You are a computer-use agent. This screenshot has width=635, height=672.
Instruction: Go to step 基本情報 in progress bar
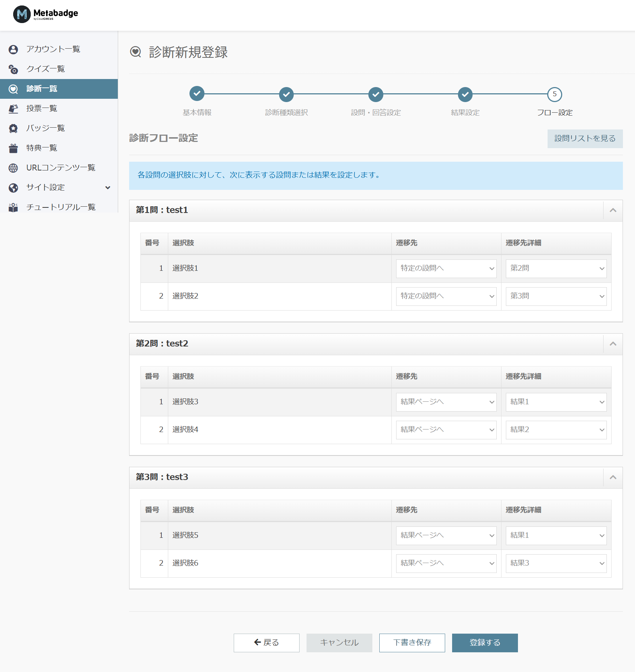tap(197, 94)
